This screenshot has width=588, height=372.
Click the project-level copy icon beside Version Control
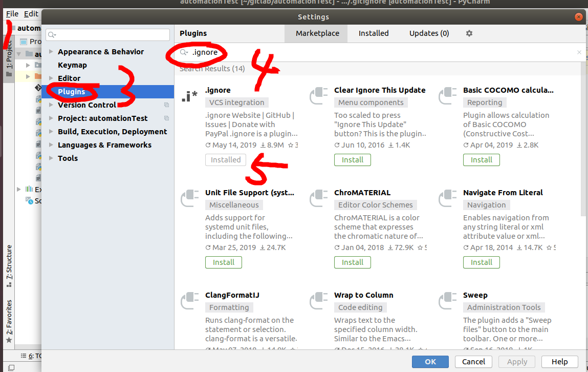166,105
